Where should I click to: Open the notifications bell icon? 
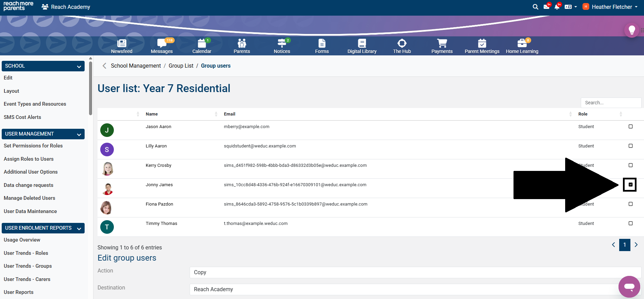click(x=557, y=7)
